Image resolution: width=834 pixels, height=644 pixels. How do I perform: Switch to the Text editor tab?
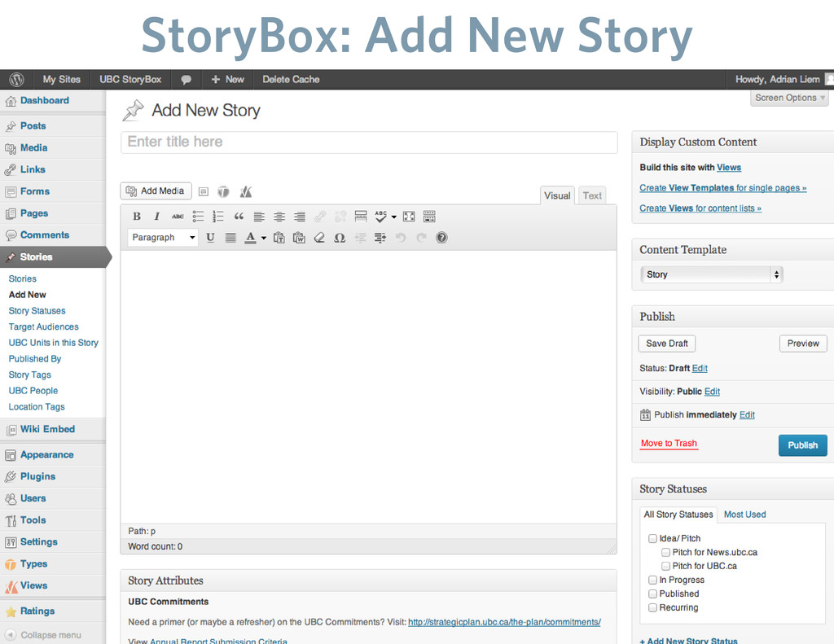(x=592, y=195)
